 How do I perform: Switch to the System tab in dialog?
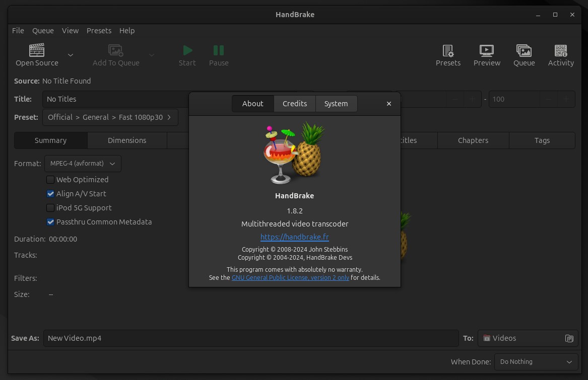[336, 104]
